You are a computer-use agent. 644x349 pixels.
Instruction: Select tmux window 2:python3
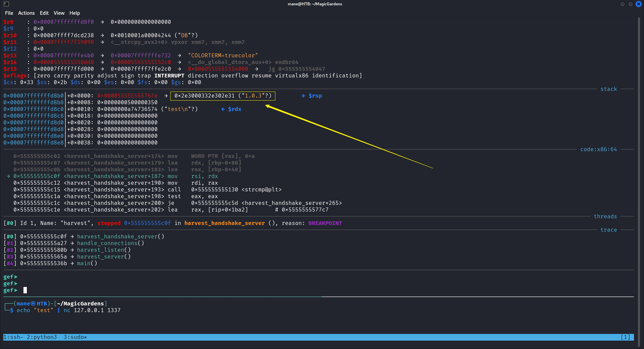42,337
